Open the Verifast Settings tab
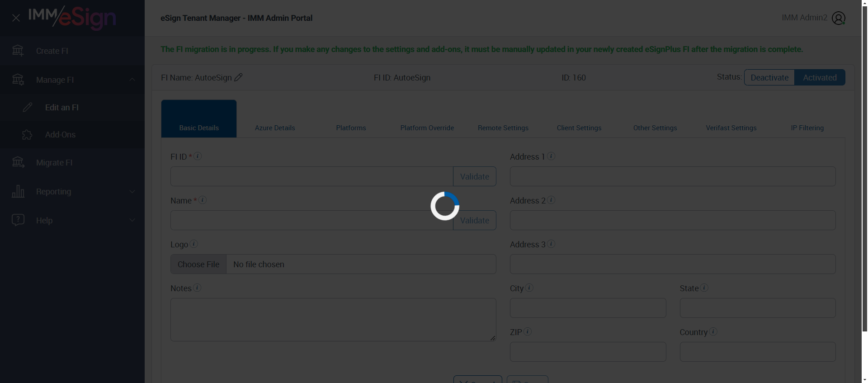Screen dimensions: 868x383 tap(731, 128)
